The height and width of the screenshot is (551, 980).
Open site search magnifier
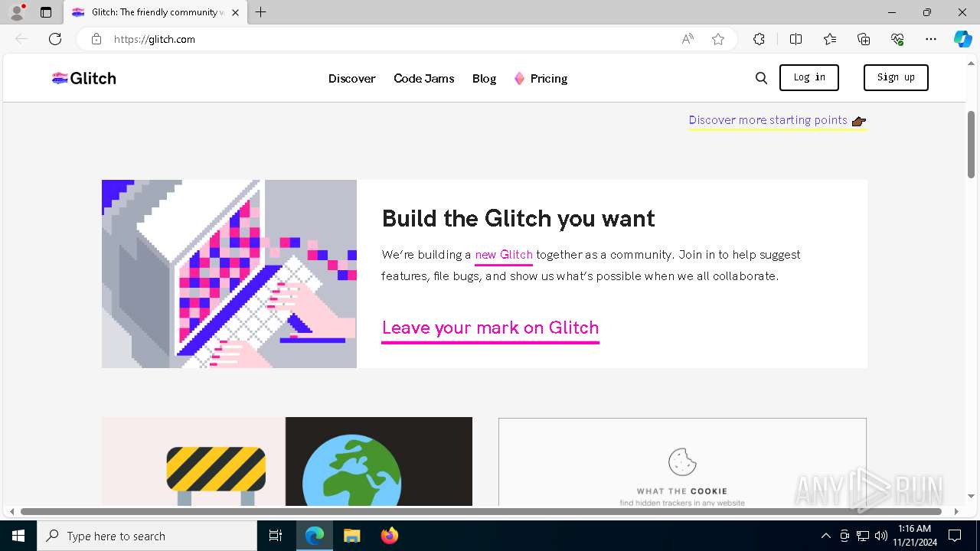[761, 78]
